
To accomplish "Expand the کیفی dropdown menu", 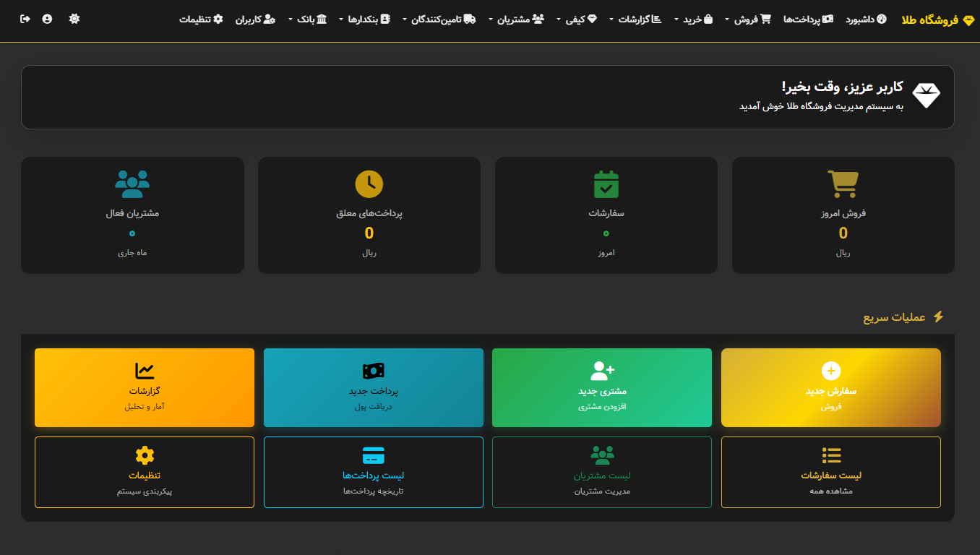I will [577, 20].
